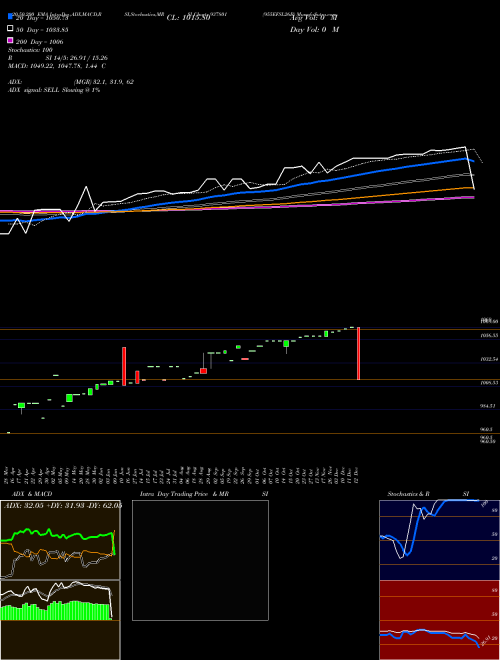Click the tall red candlestick near 10 Jun
The height and width of the screenshot is (660, 500).
[x=124, y=366]
